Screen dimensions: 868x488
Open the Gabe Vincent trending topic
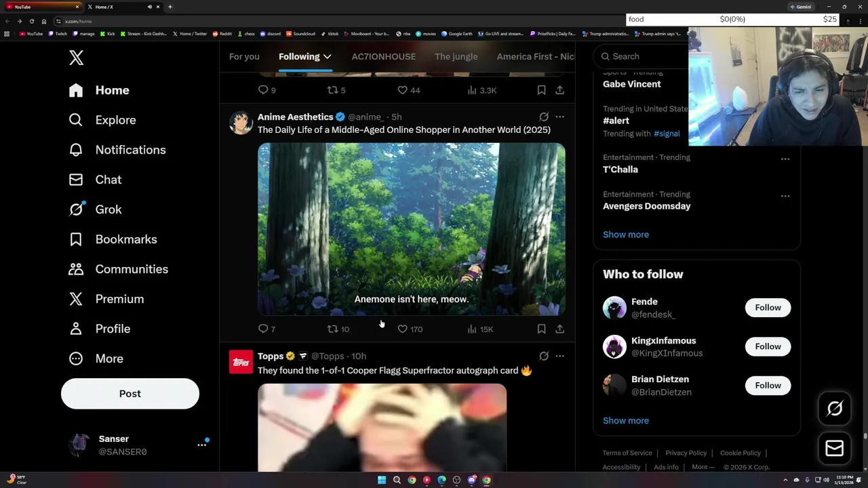(x=631, y=84)
